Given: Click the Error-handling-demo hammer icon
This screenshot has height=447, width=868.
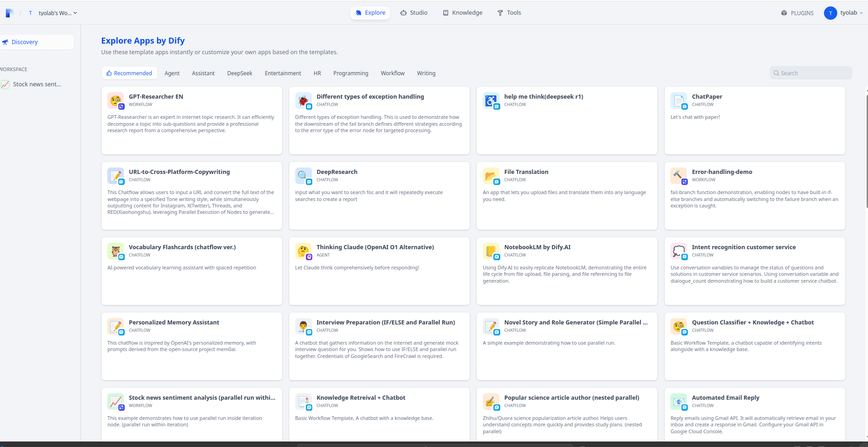Looking at the screenshot, I should pyautogui.click(x=679, y=175).
